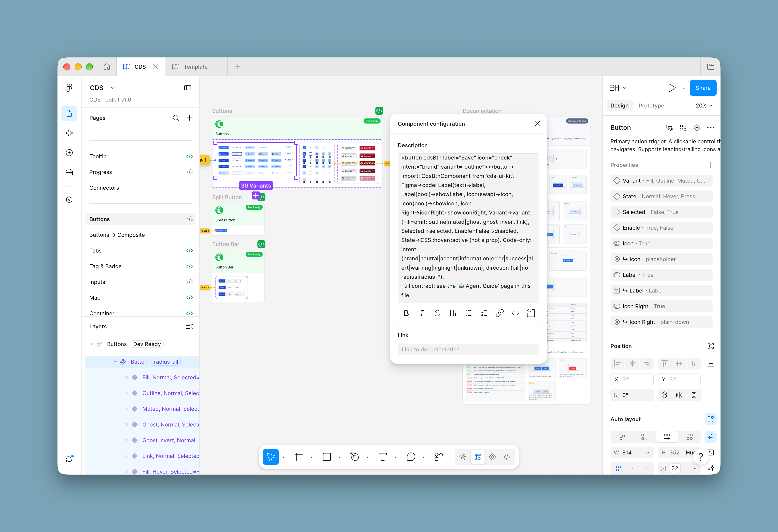Click the help question mark button

tap(701, 457)
